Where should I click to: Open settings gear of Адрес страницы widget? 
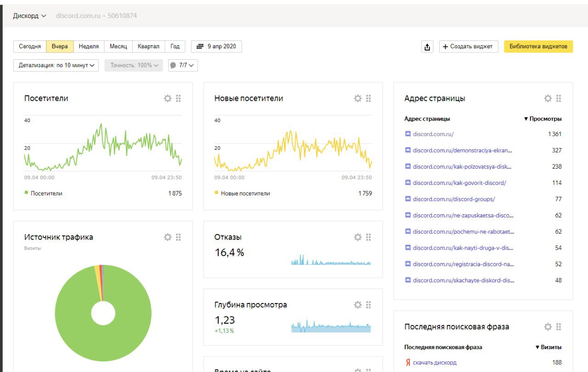point(548,98)
